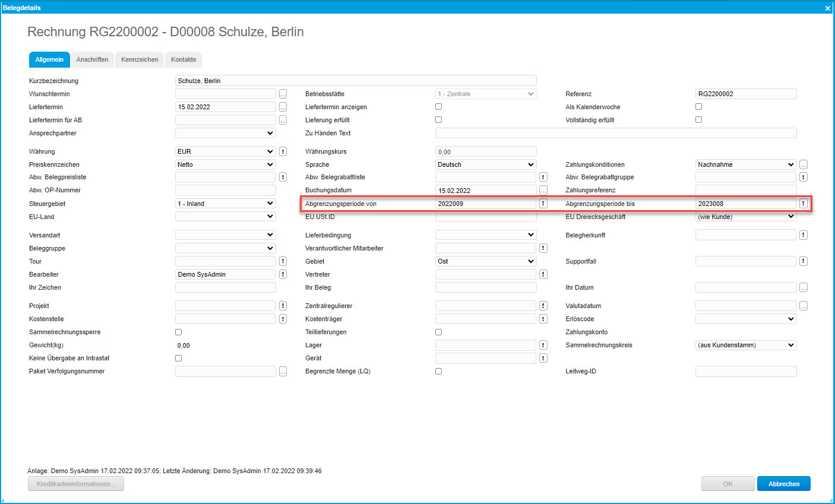Open date picker next to Wunschtermin
This screenshot has height=504, width=835.
[x=283, y=94]
